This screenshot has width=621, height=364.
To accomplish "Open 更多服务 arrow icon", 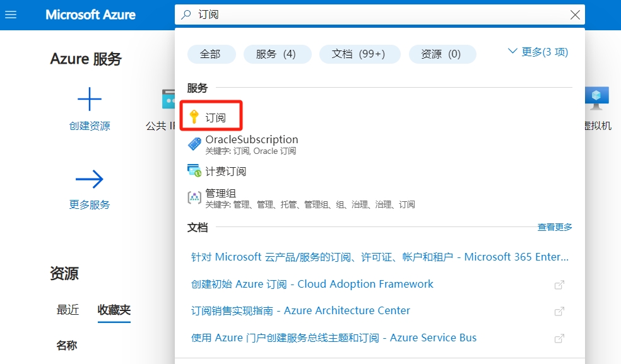I will [89, 180].
